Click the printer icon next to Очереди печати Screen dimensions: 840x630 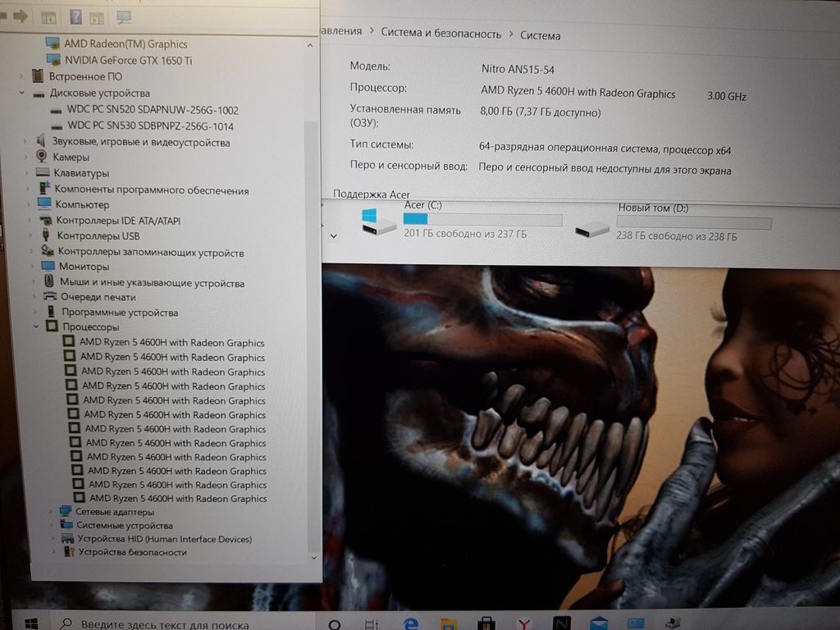50,295
